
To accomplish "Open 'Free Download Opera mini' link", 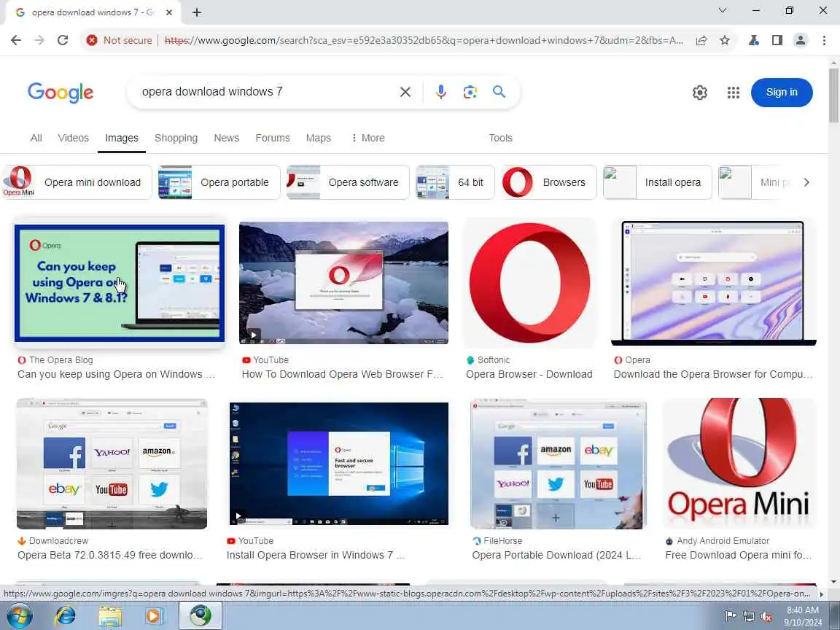I will pos(738,555).
